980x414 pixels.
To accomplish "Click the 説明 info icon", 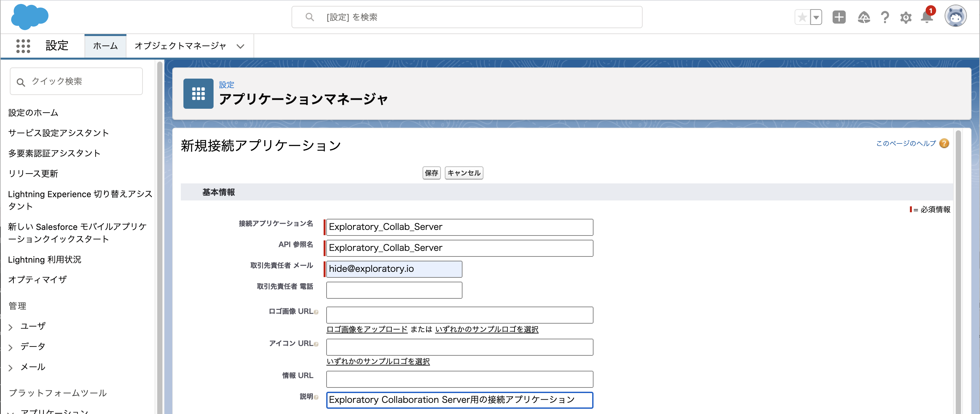I will coord(316,397).
